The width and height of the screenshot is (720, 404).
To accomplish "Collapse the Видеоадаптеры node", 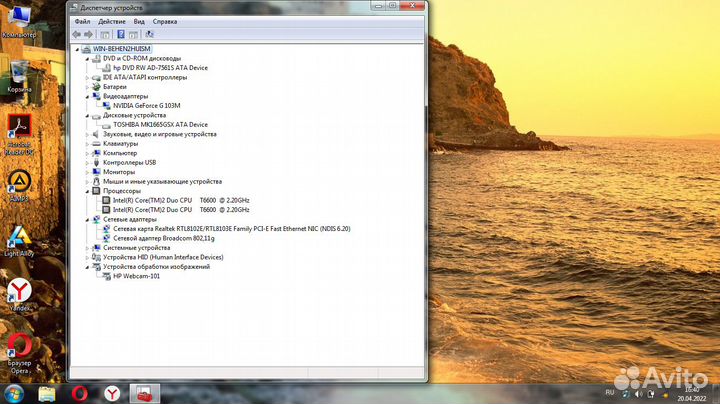I will [x=87, y=96].
